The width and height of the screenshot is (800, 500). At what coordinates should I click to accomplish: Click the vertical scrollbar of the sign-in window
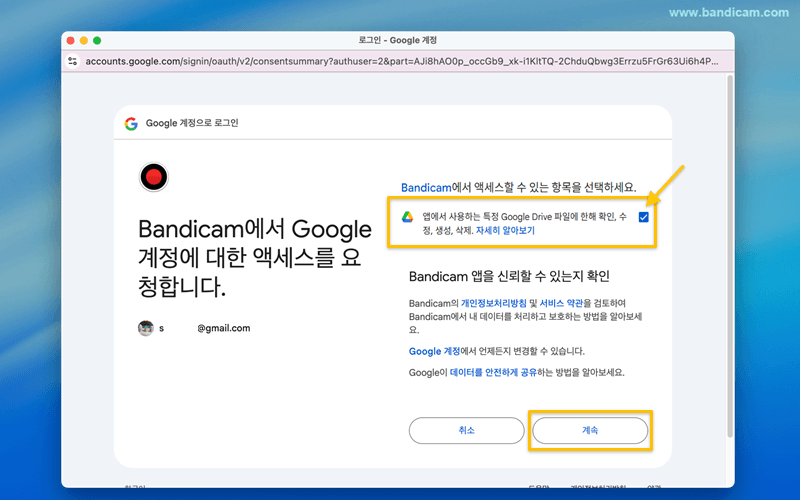[x=730, y=255]
